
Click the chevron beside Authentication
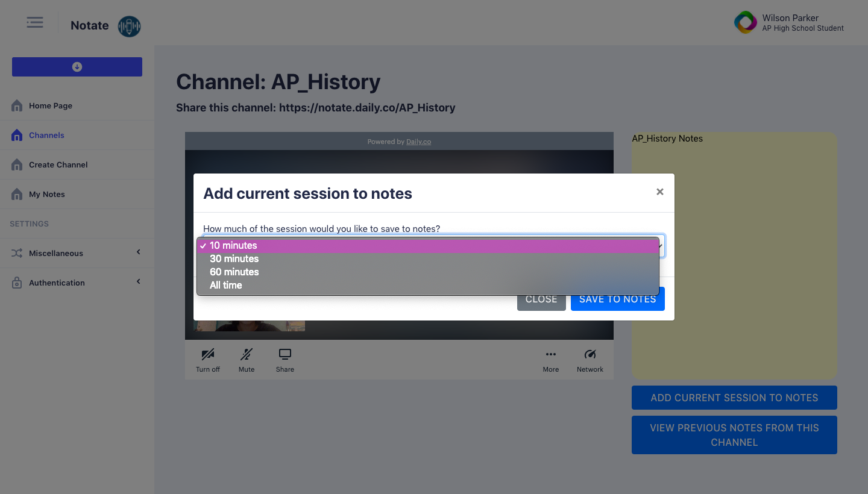[139, 281]
